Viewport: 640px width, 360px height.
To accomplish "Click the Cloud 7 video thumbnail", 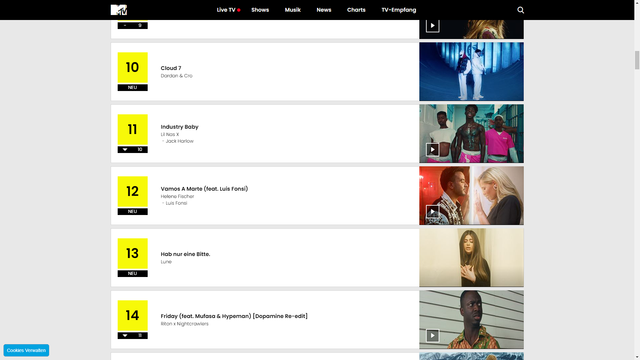I will point(471,71).
